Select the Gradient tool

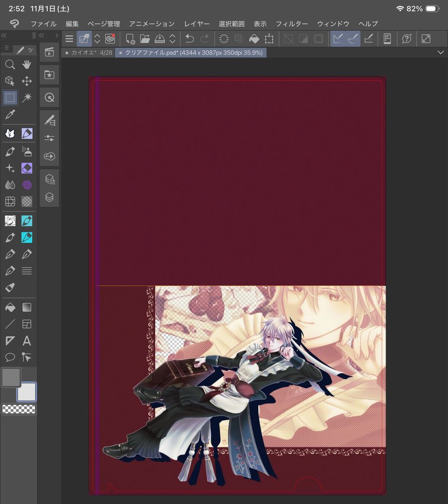(x=27, y=307)
